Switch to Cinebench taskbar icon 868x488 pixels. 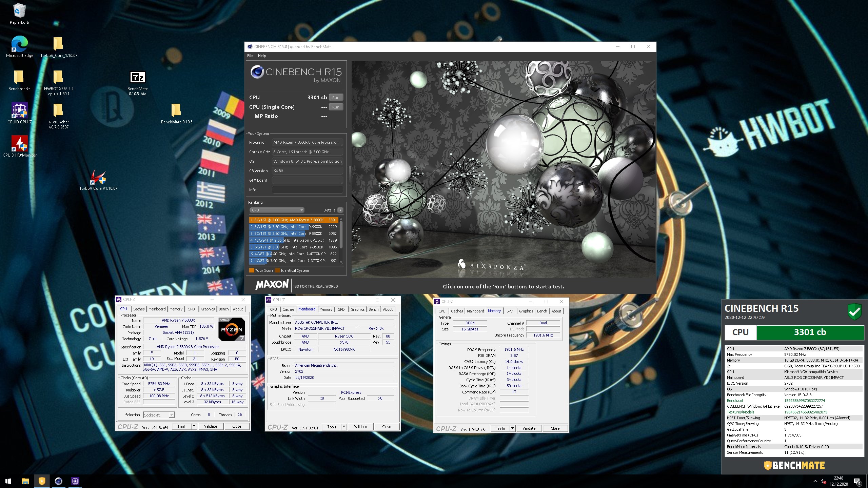(x=58, y=481)
